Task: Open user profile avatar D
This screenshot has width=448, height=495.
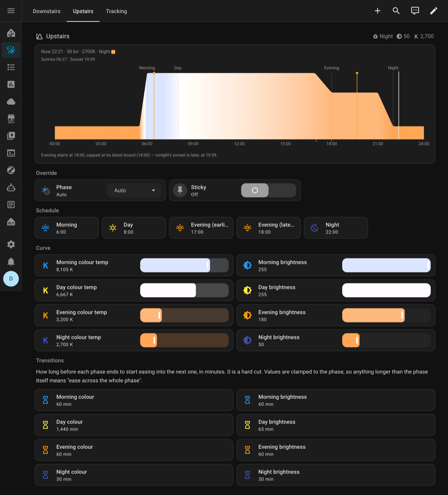Action: coord(11,279)
